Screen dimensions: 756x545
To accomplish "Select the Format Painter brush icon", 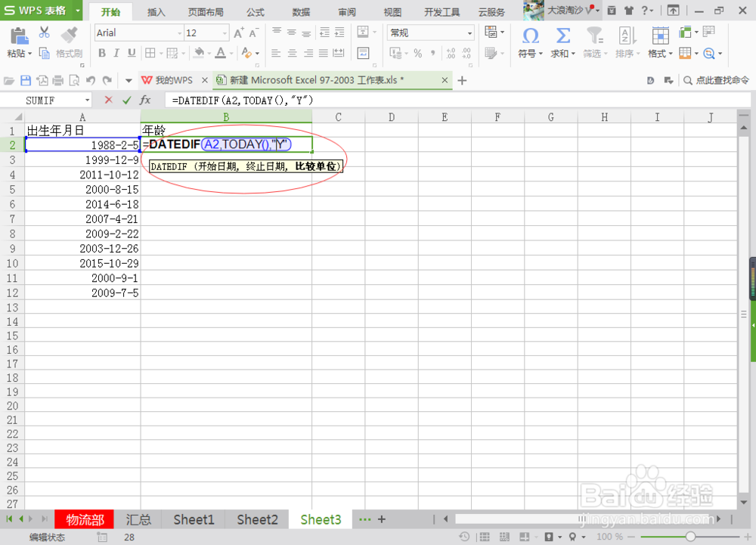I will [70, 35].
